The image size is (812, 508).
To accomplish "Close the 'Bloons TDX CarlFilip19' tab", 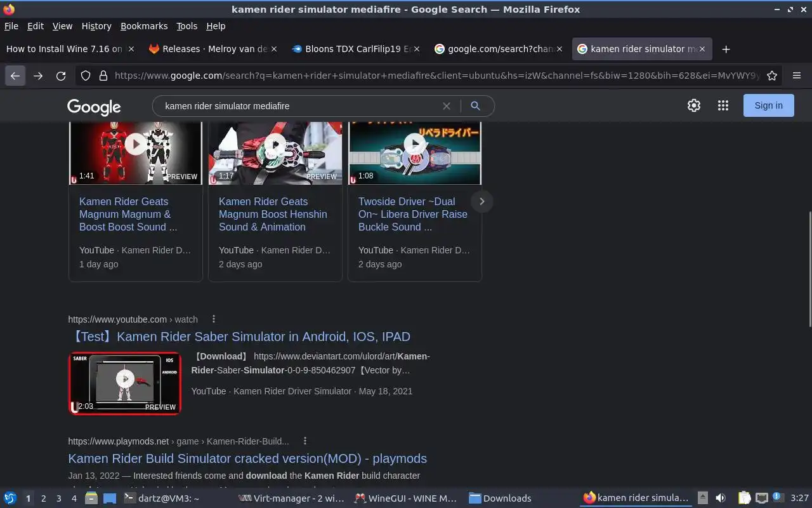I will tap(417, 49).
